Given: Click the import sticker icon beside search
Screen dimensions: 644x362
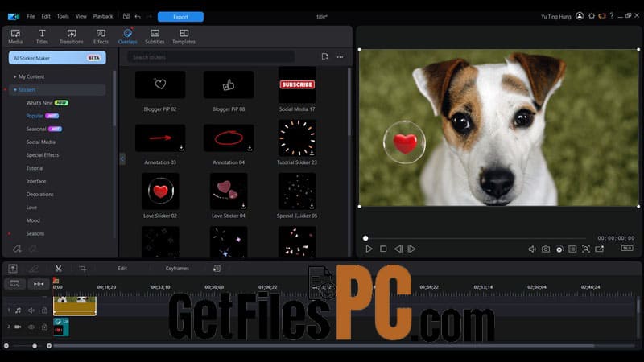Looking at the screenshot, I should tap(325, 56).
